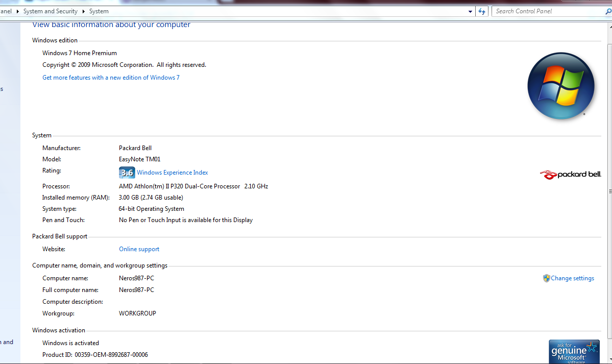Open Get more features with new edition link
The width and height of the screenshot is (612, 364).
(111, 78)
